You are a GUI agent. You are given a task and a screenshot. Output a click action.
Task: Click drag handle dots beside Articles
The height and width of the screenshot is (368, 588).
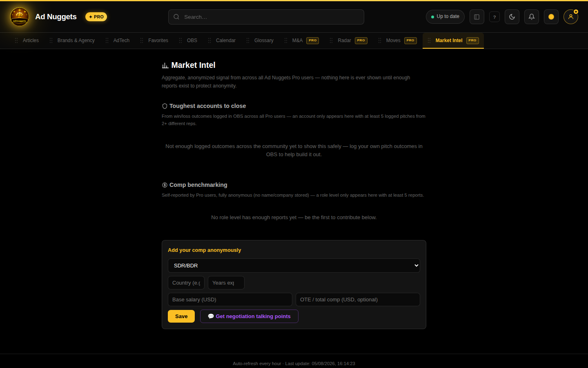[x=16, y=40]
